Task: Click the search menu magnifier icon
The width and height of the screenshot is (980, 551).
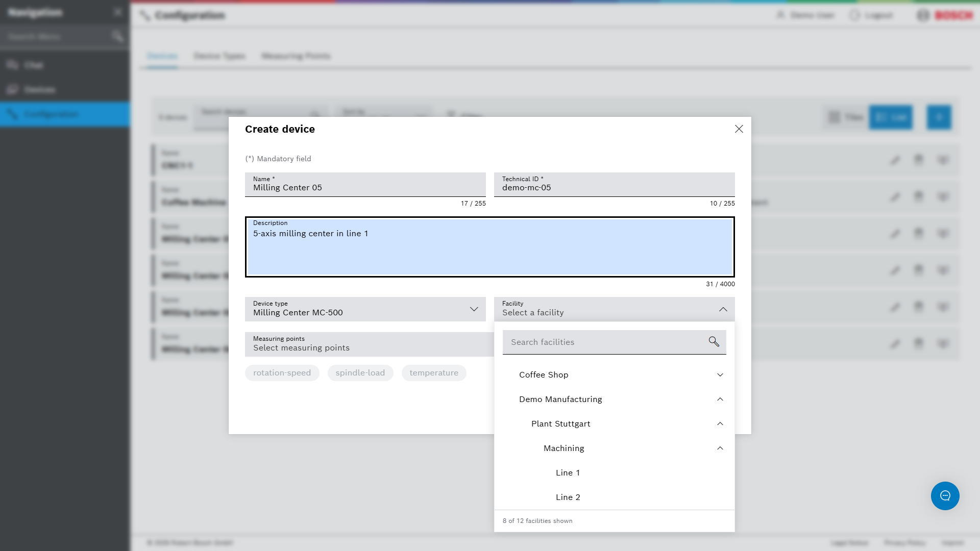Action: [117, 36]
